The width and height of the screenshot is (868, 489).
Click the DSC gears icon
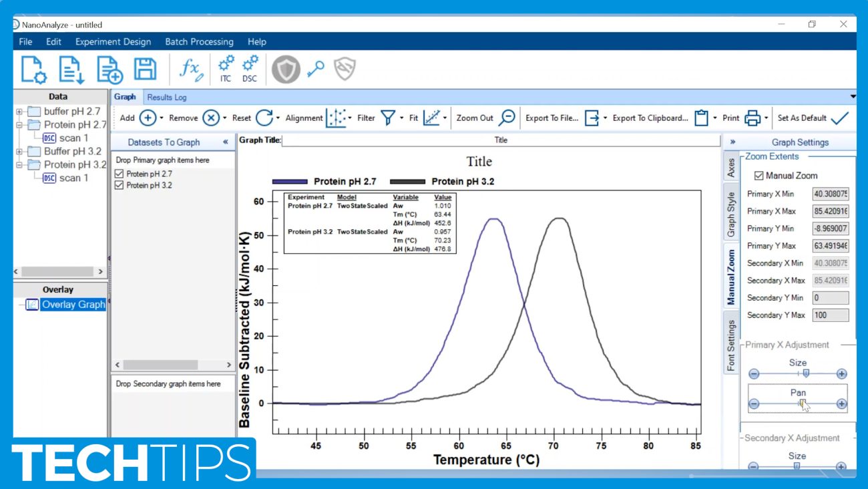(250, 68)
